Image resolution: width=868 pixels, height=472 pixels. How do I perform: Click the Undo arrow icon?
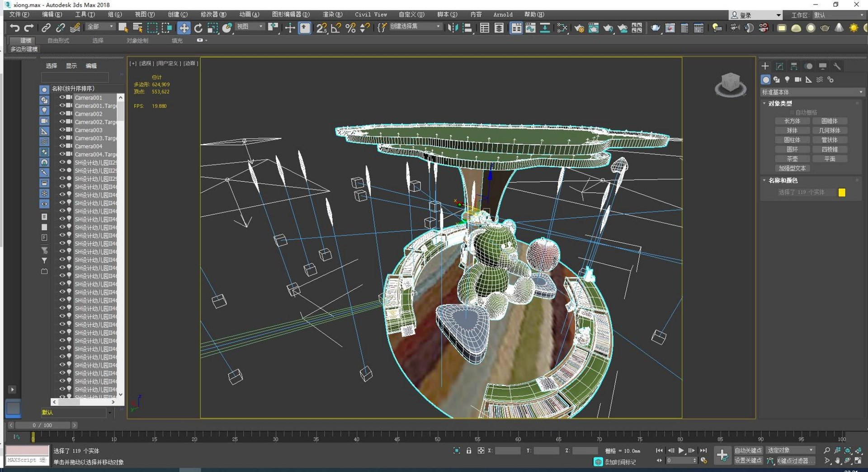tap(14, 28)
